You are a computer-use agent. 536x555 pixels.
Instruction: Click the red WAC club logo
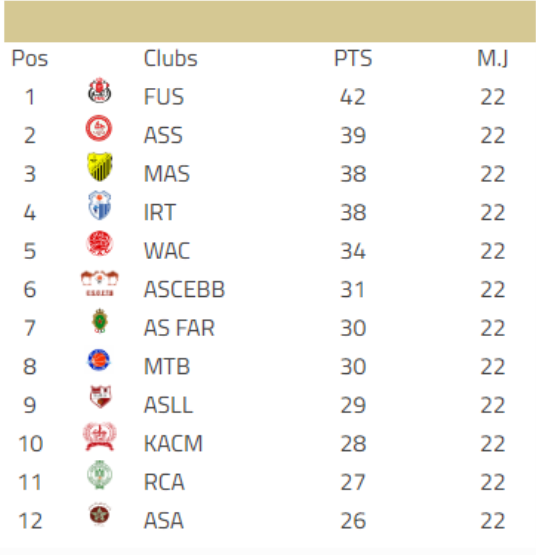tap(99, 244)
